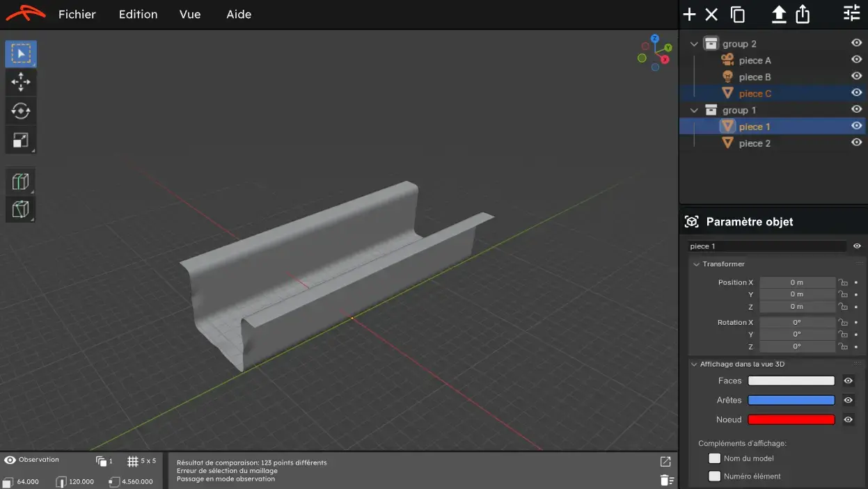Viewport: 868px width, 489px height.
Task: Collapse the Transformer section
Action: click(695, 264)
